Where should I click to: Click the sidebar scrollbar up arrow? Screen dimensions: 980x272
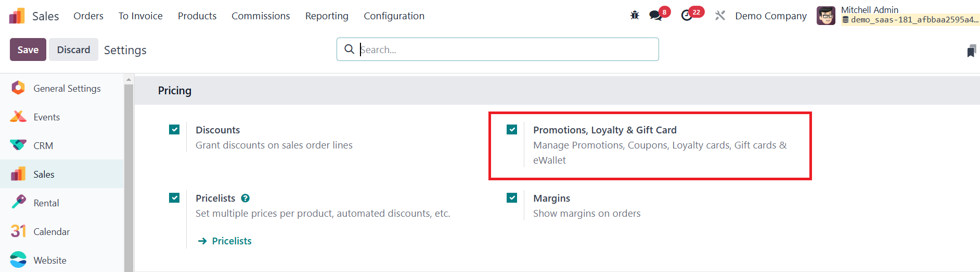(x=128, y=80)
